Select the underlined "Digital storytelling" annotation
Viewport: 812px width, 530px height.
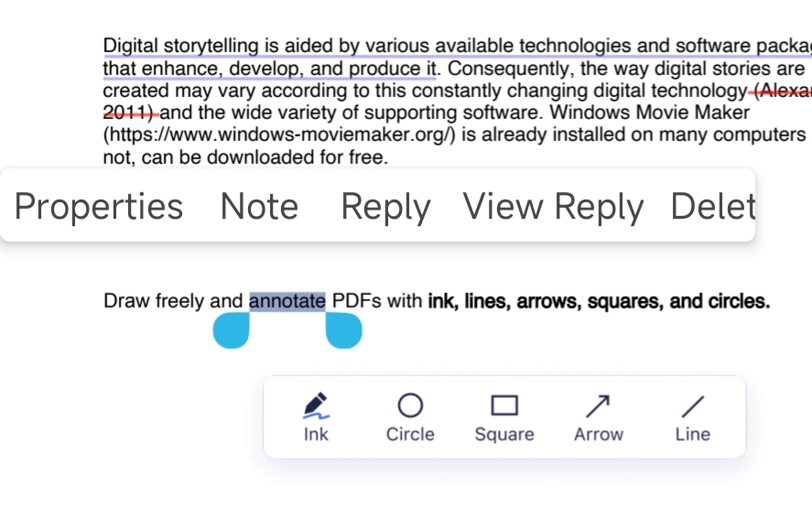[180, 46]
